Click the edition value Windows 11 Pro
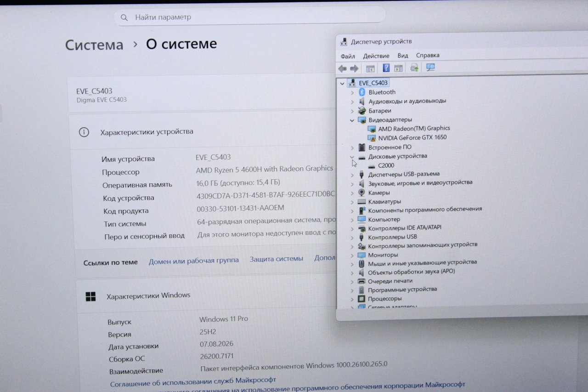Screen dimensions: 588x392 [x=224, y=319]
